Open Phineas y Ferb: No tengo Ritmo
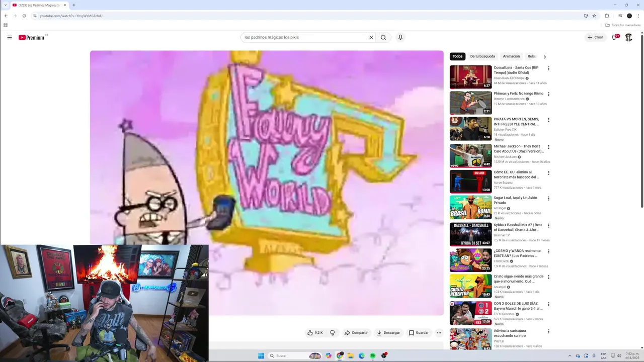 (x=518, y=94)
